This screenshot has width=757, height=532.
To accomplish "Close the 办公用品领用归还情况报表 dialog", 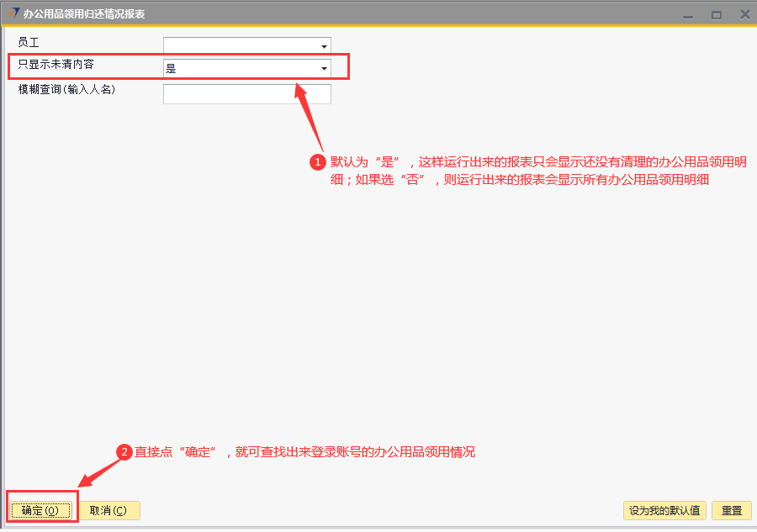I will point(744,14).
